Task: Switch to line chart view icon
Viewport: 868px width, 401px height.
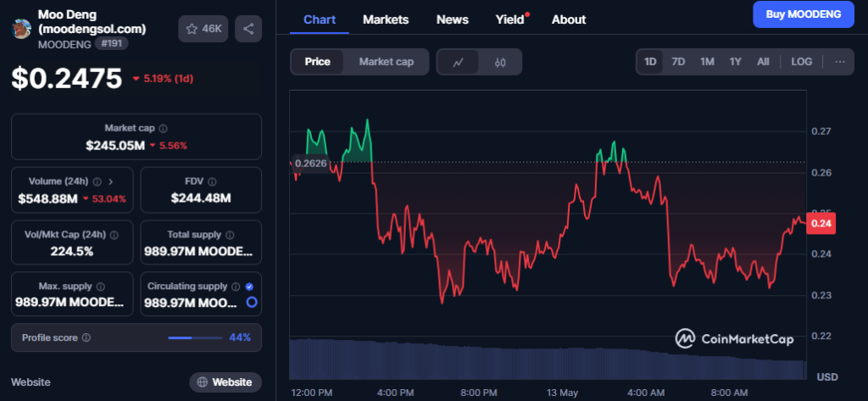Action: pos(458,62)
